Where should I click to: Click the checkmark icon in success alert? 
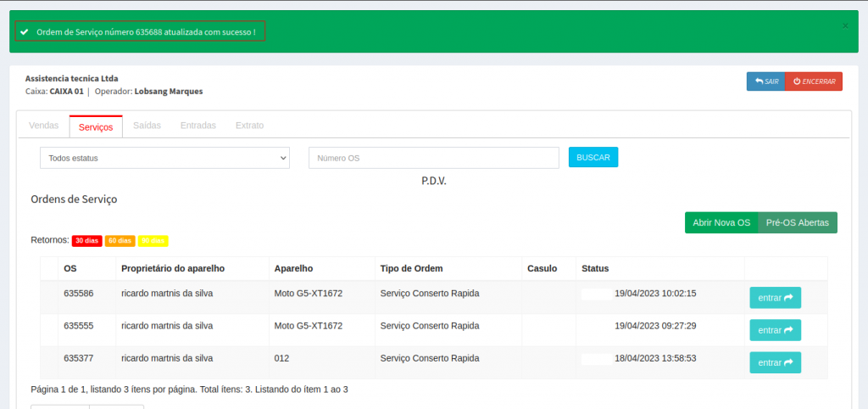coord(25,31)
